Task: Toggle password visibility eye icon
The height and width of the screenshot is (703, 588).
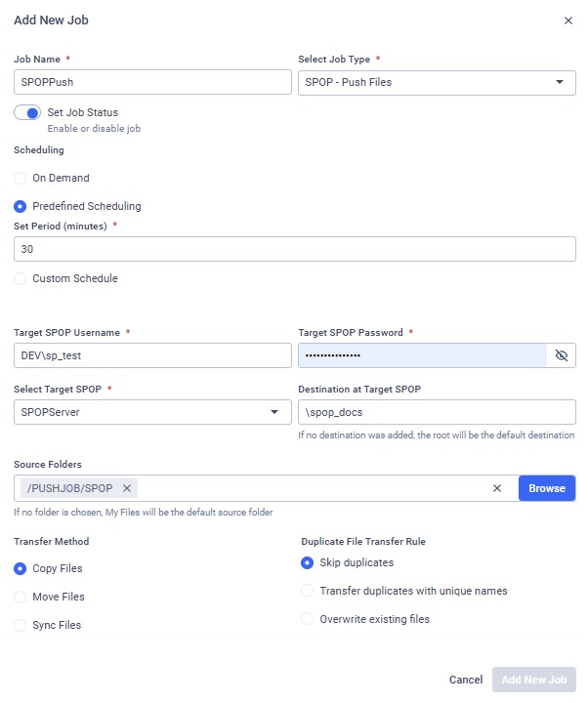Action: (561, 355)
